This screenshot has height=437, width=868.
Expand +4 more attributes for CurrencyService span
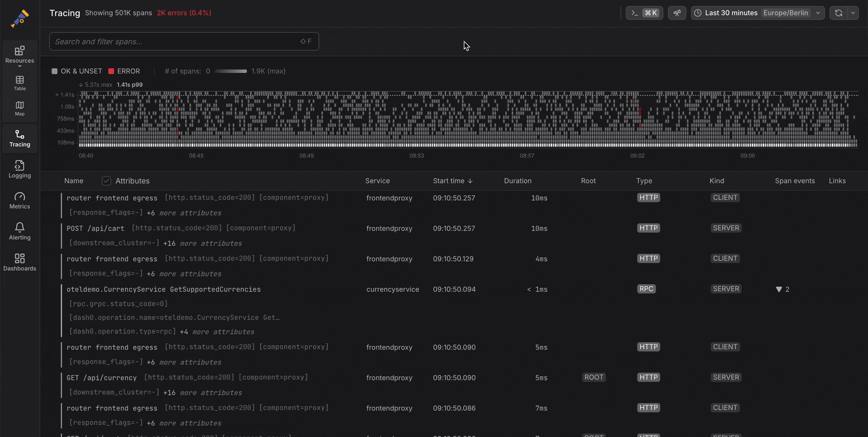click(x=217, y=332)
